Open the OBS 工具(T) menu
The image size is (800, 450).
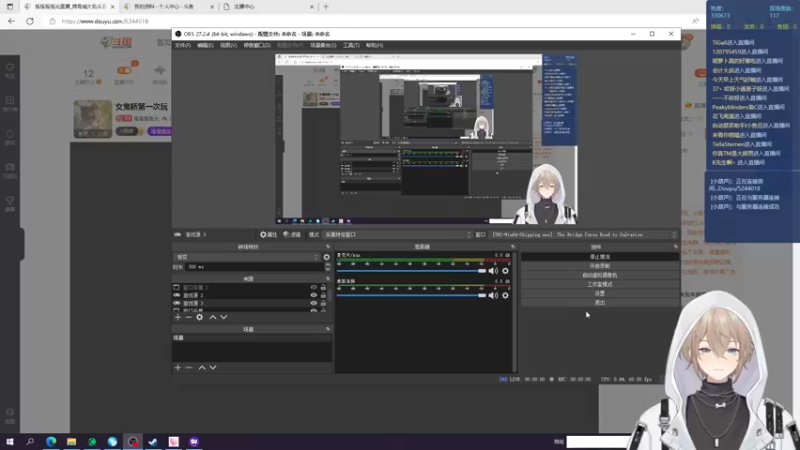click(351, 45)
